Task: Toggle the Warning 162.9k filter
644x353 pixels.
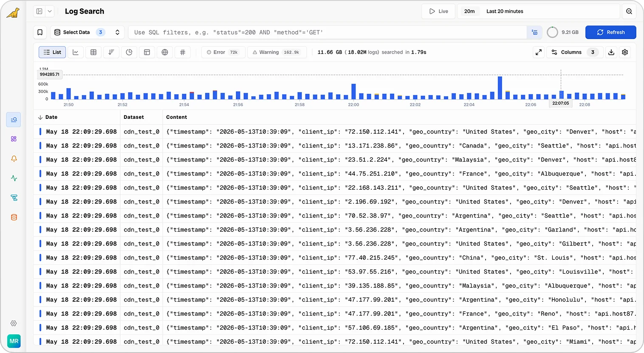Action: click(277, 52)
